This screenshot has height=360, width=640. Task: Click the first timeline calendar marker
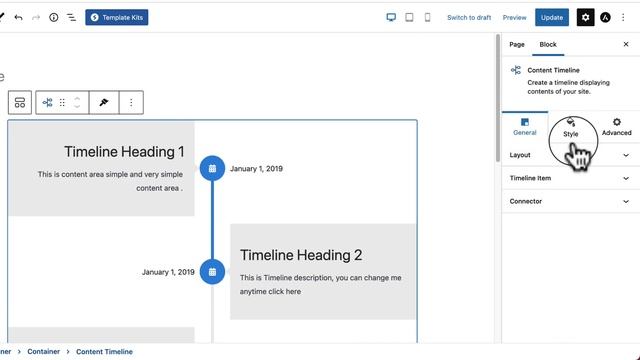point(212,168)
